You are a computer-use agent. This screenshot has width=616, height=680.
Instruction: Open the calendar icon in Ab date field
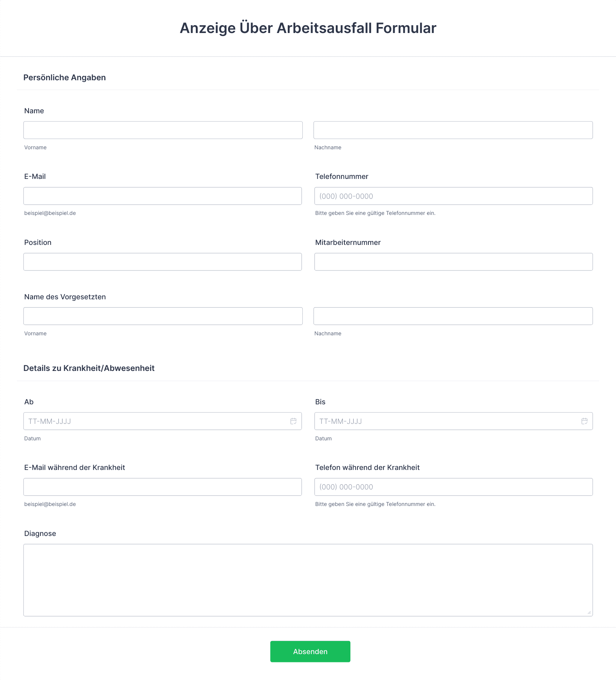(293, 421)
